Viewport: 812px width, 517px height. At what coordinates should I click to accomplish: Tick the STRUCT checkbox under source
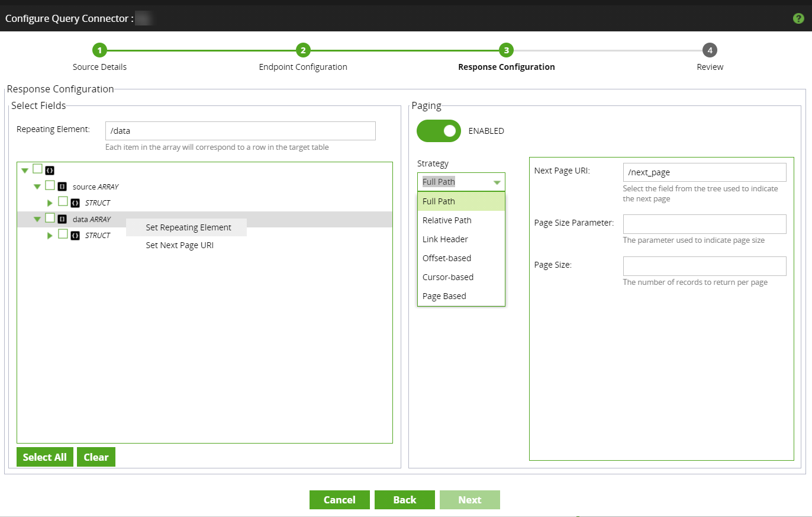point(63,201)
